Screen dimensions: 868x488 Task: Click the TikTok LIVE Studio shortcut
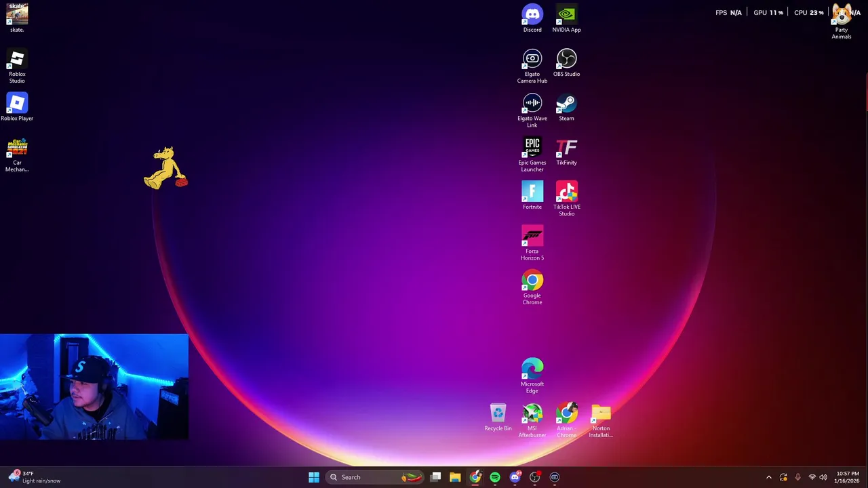566,199
